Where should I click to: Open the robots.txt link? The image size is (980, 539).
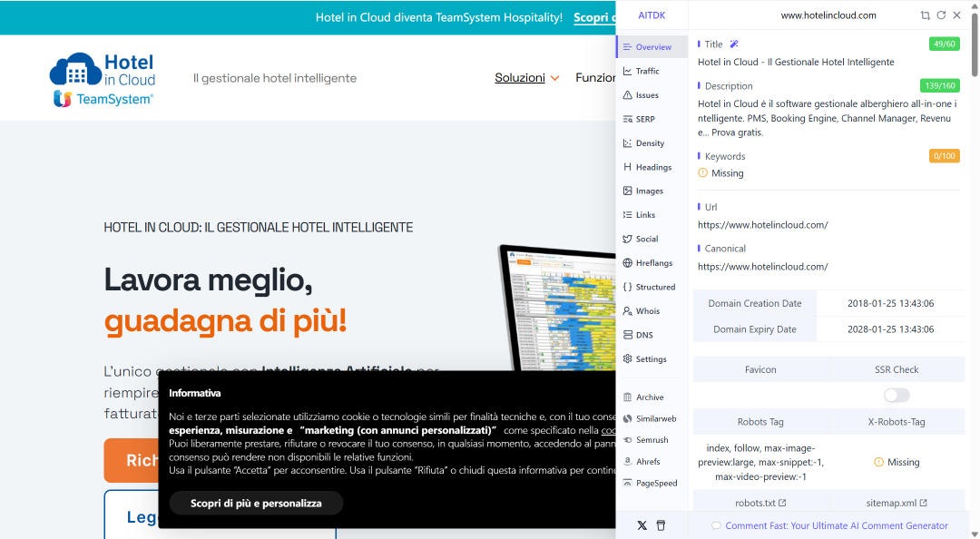coord(760,503)
